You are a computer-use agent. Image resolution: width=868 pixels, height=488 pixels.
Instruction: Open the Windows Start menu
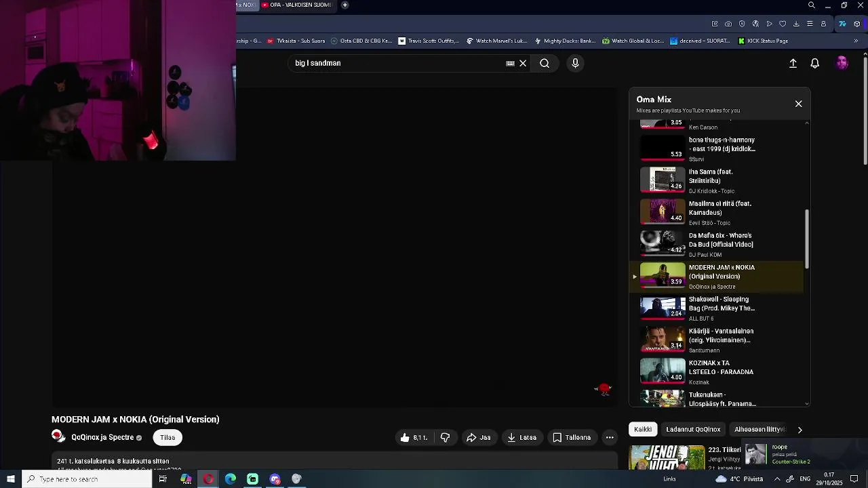(11, 479)
